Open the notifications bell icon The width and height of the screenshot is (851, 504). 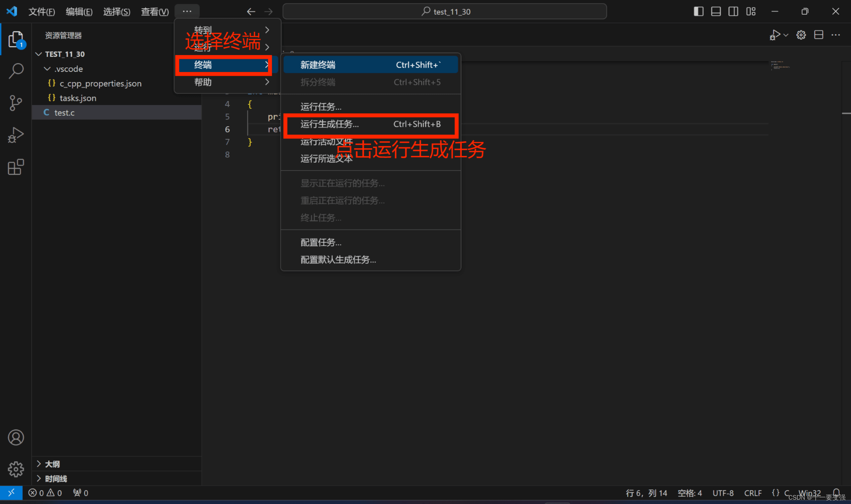point(836,493)
